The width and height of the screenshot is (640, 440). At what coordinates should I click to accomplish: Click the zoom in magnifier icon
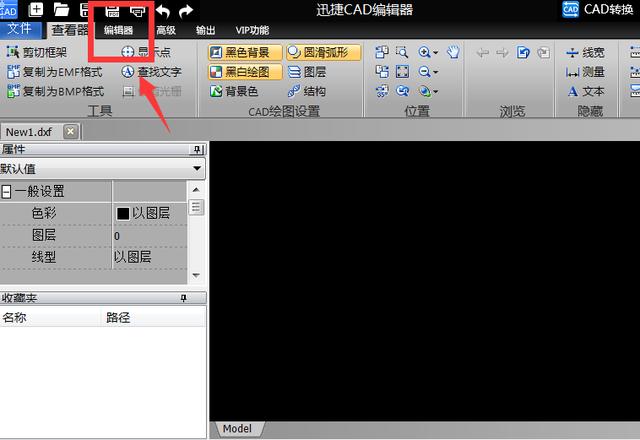424,52
